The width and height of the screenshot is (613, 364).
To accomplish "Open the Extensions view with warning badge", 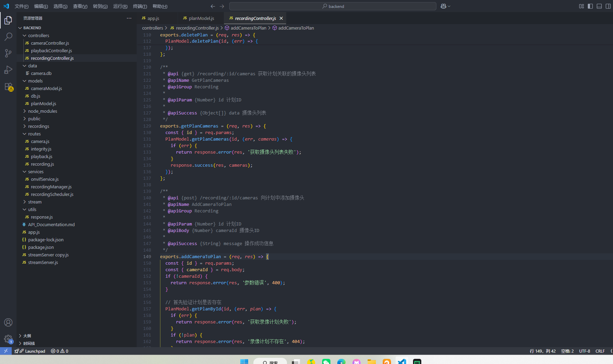I will pyautogui.click(x=8, y=87).
